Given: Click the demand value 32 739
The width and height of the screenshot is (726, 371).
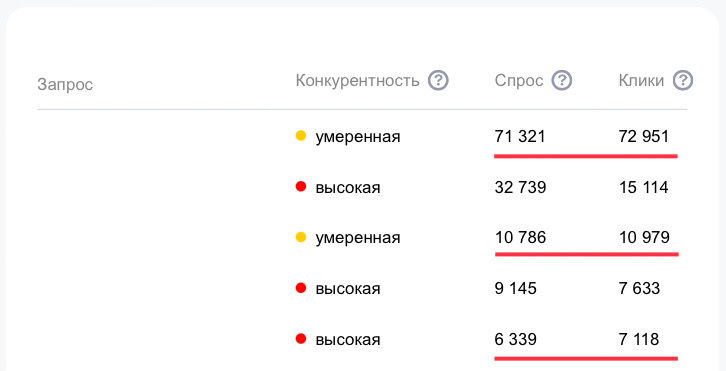Looking at the screenshot, I should tap(520, 188).
